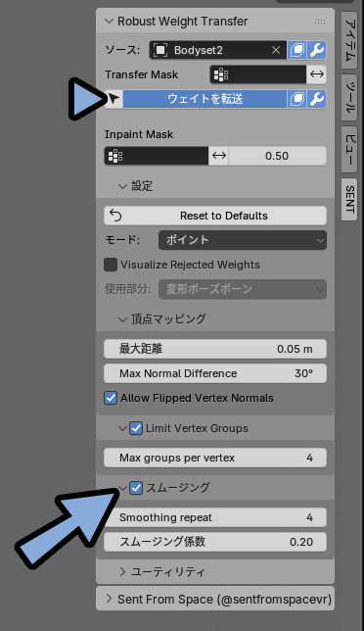Clear the Bodyset2 source object with the X icon
The width and height of the screenshot is (364, 631).
point(276,50)
